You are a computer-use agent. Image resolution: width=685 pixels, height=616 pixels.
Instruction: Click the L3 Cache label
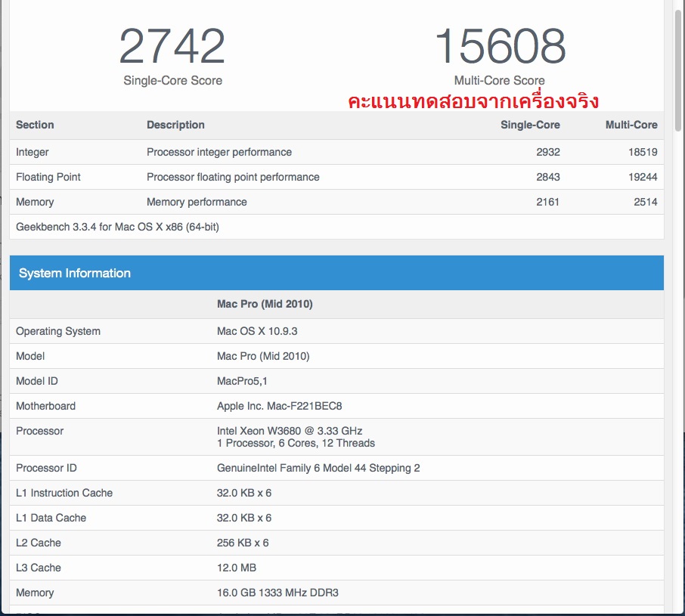39,568
